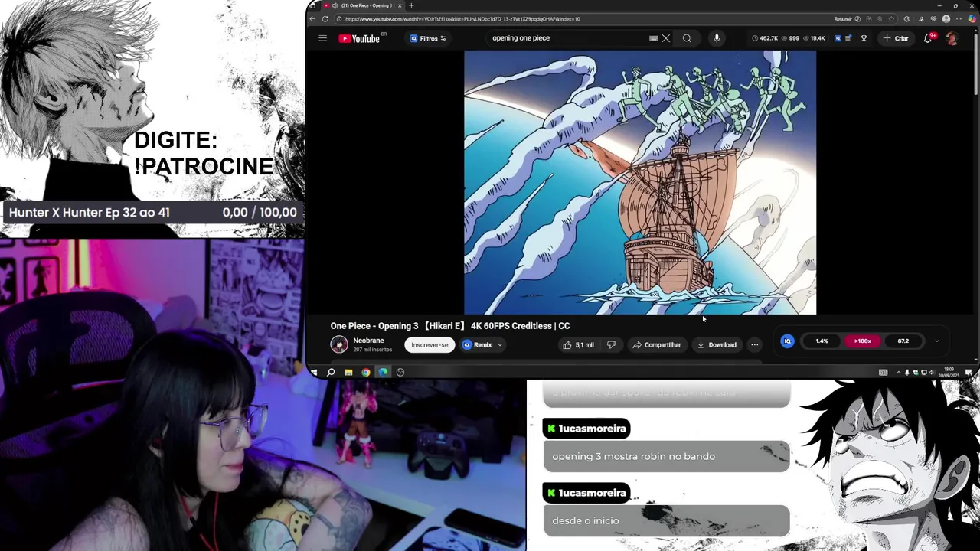The height and width of the screenshot is (551, 980).
Task: Show hidden system tray icons
Action: click(x=899, y=372)
